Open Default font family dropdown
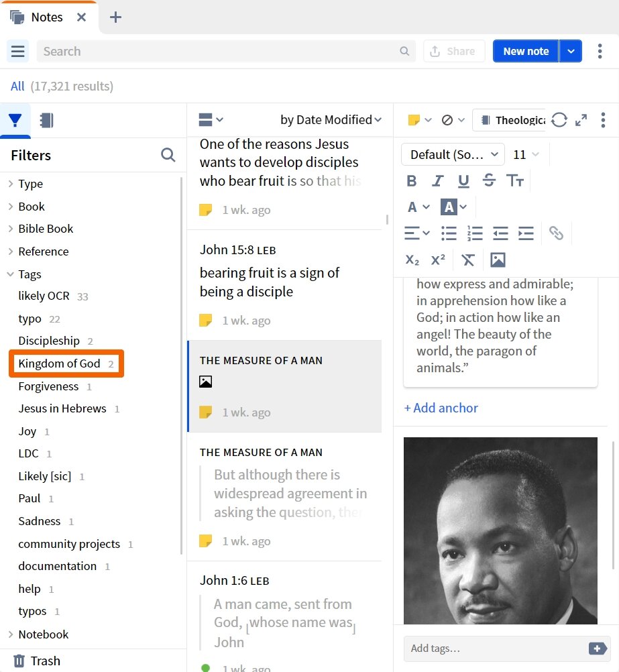 point(453,155)
